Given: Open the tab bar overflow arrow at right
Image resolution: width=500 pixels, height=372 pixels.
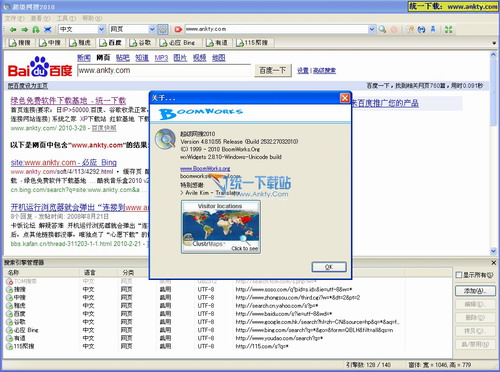Looking at the screenshot, I should (494, 43).
